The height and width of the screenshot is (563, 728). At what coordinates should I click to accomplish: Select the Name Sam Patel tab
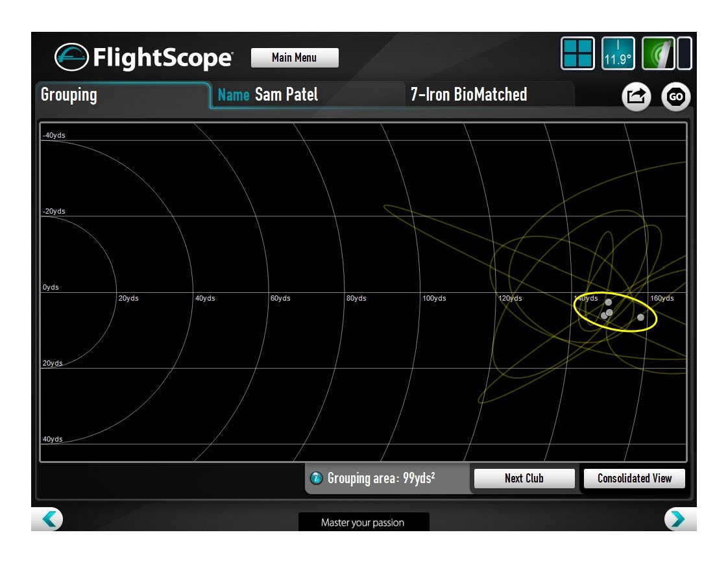307,95
